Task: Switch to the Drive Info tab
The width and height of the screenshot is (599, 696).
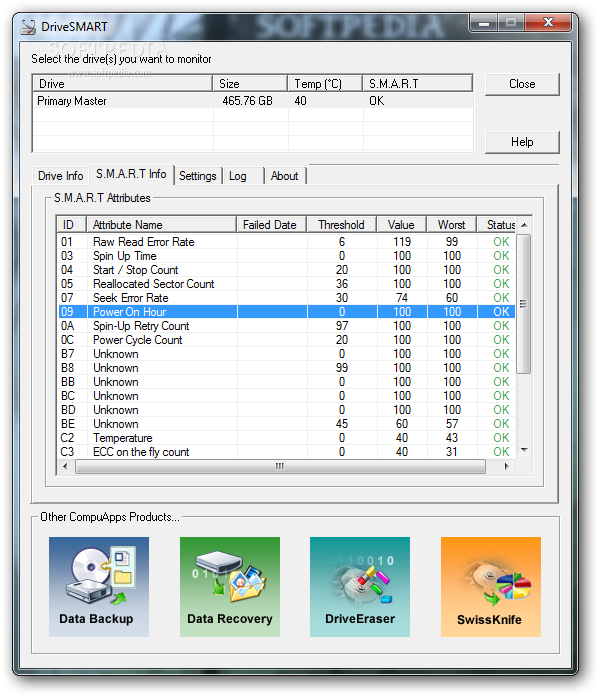Action: (x=60, y=176)
